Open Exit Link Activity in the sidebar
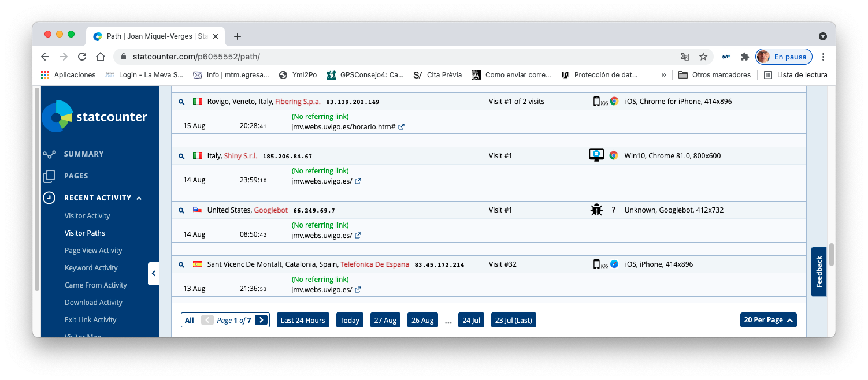 (x=91, y=320)
